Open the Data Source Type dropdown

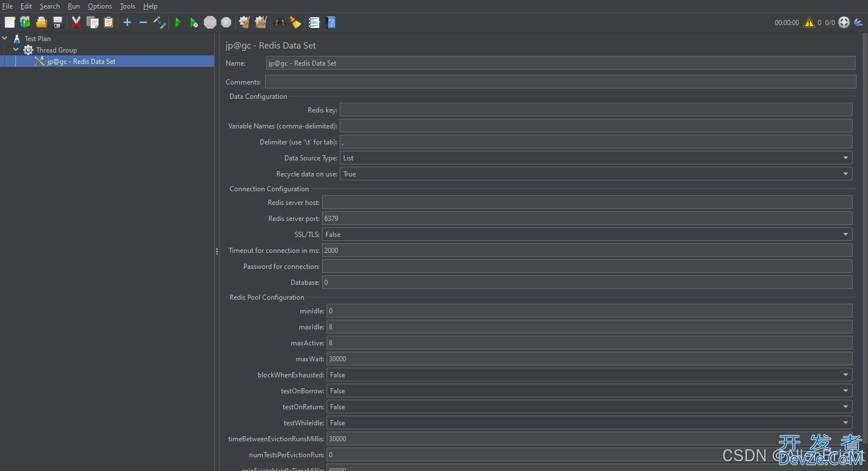(596, 158)
